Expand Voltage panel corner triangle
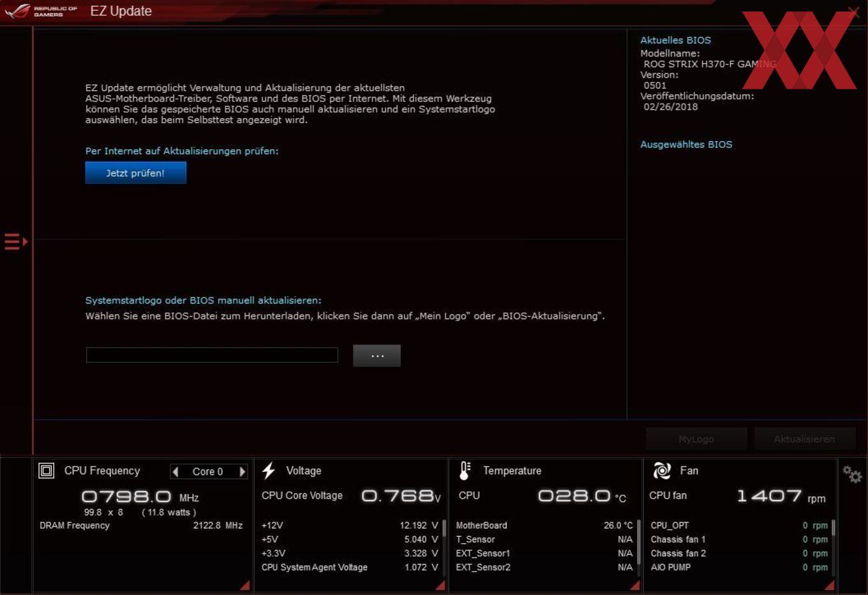868x595 pixels. [440, 585]
